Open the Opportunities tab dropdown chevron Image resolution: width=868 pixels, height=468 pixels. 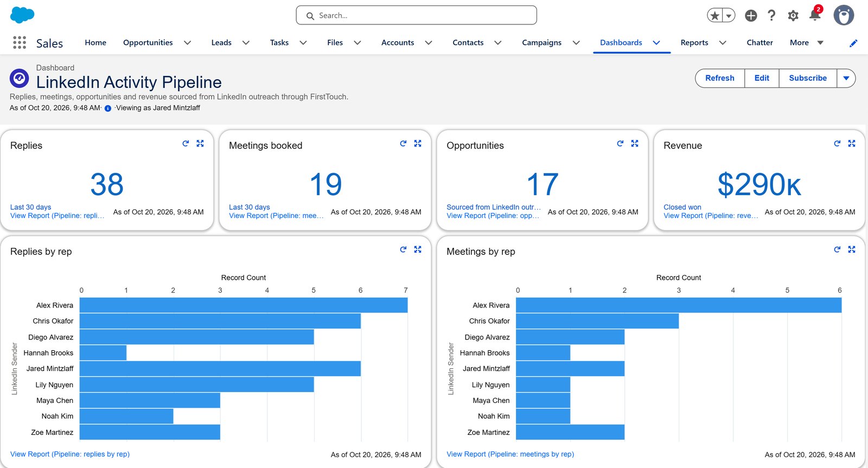click(x=188, y=43)
